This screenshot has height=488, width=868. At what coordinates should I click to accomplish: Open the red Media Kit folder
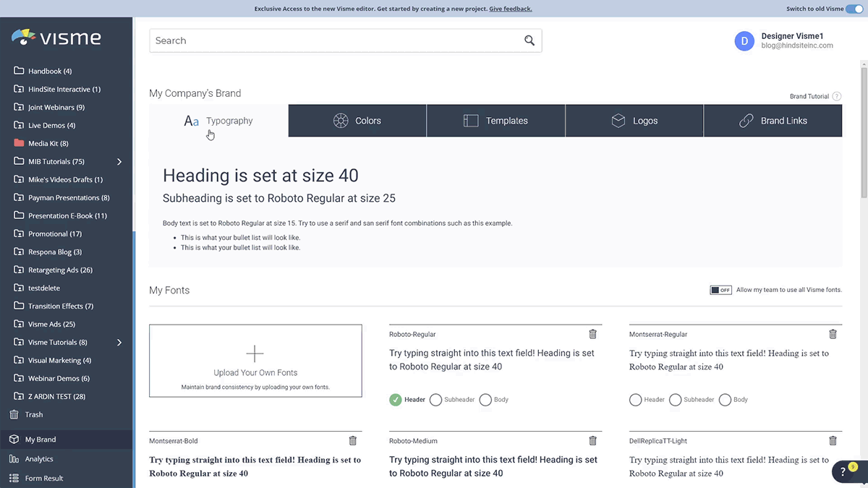tap(45, 143)
